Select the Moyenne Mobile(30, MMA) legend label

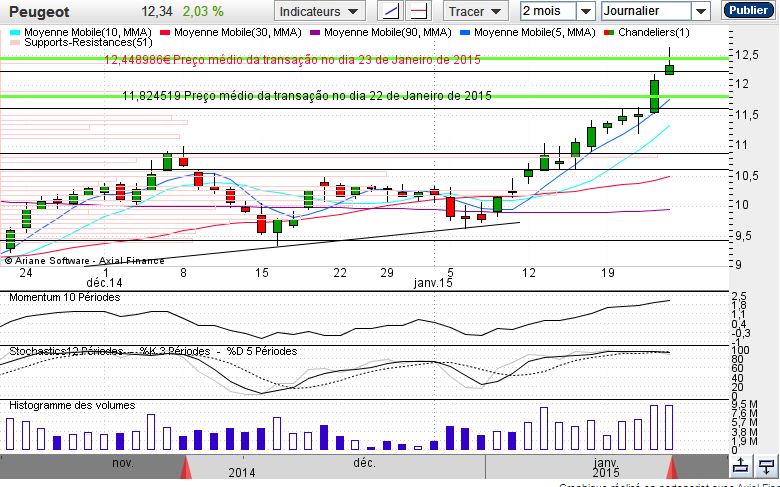pos(238,33)
